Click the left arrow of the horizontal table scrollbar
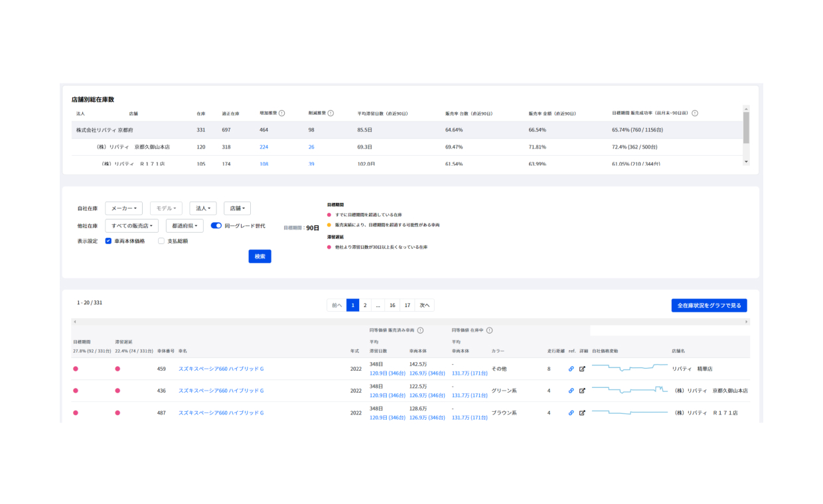Image resolution: width=823 pixels, height=504 pixels. coord(74,322)
